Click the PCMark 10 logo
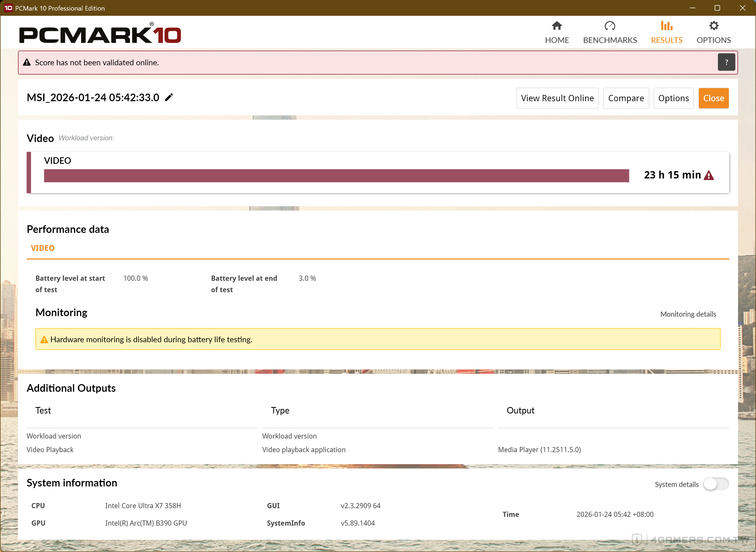Viewport: 756px width, 552px height. click(100, 34)
